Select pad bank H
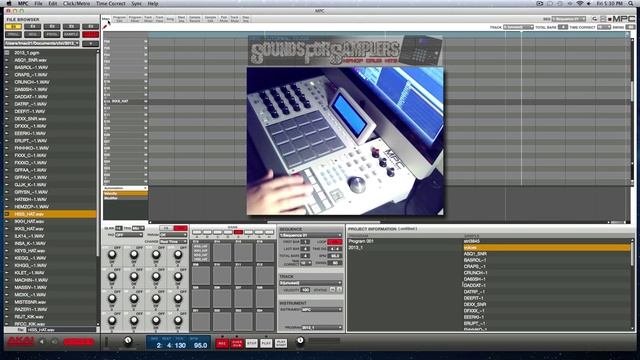The image size is (640, 360). coord(269,232)
